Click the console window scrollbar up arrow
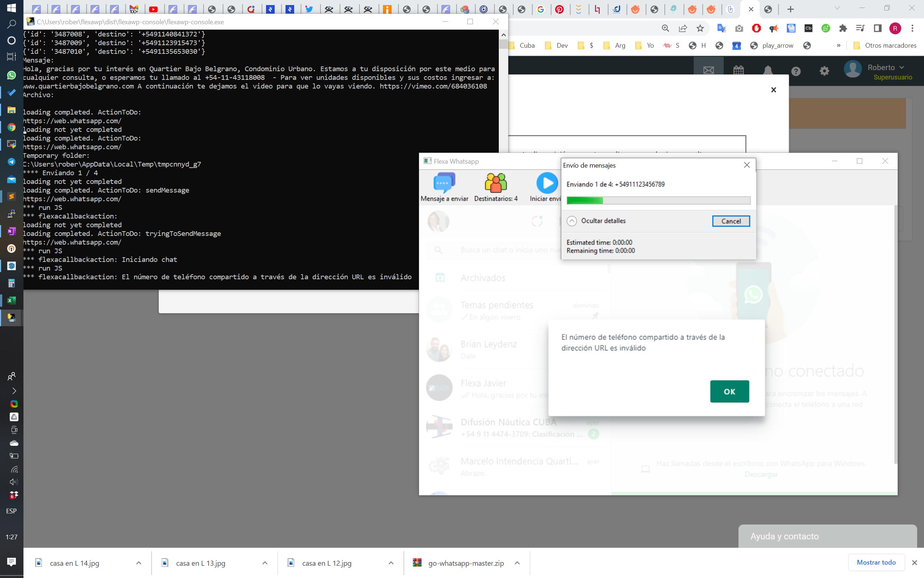The width and height of the screenshot is (924, 578). coord(503,35)
